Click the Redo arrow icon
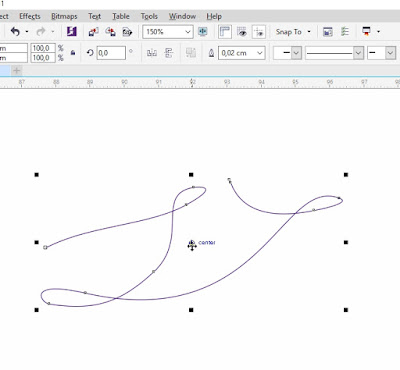The height and width of the screenshot is (370, 400). pyautogui.click(x=41, y=32)
